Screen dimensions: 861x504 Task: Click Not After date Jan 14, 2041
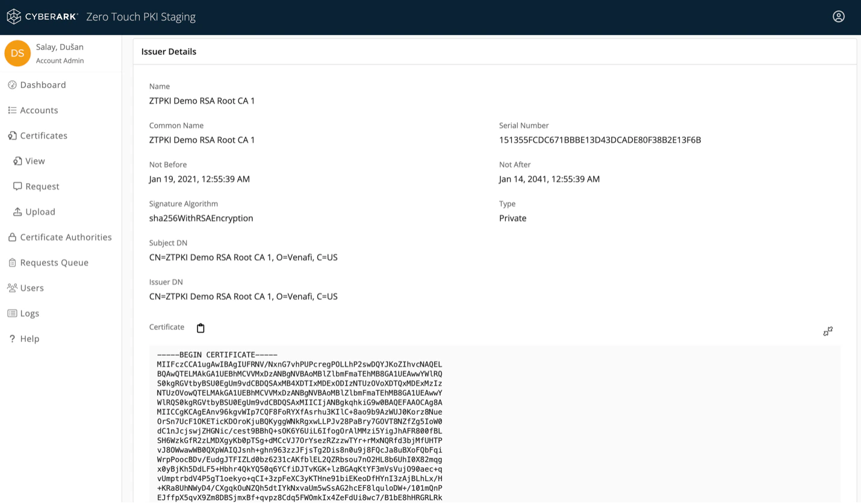click(x=549, y=179)
